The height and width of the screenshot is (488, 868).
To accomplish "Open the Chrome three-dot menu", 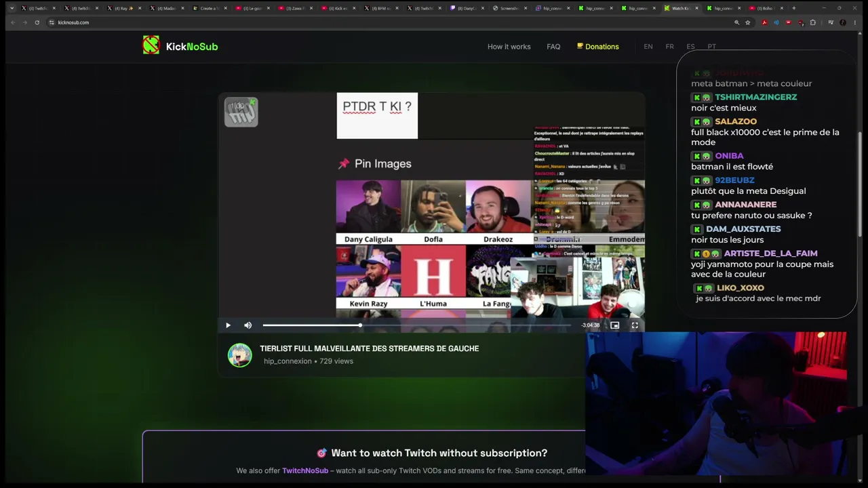I will pos(855,22).
